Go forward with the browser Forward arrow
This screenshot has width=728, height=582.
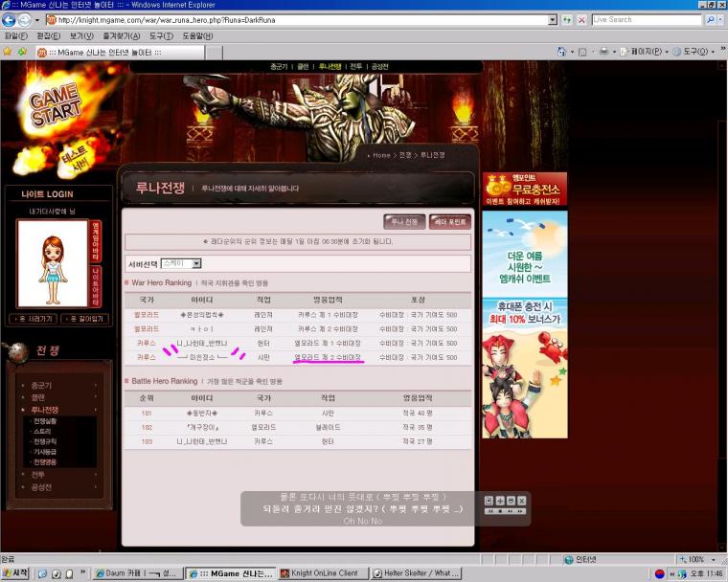24,20
